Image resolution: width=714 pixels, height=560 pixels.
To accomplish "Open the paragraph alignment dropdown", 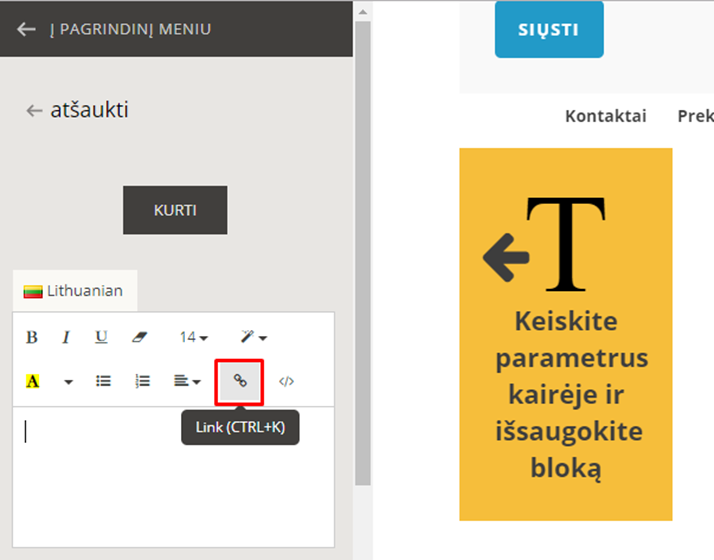I will (187, 382).
